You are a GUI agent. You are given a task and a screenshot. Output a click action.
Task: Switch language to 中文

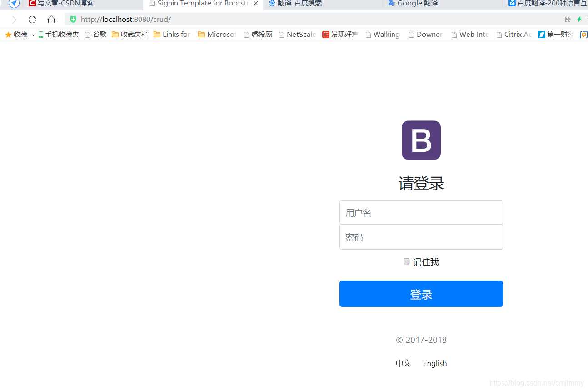404,363
